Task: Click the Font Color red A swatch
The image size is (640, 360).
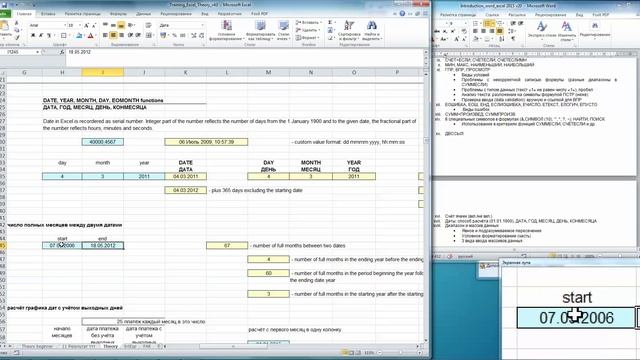Action: pyautogui.click(x=91, y=36)
